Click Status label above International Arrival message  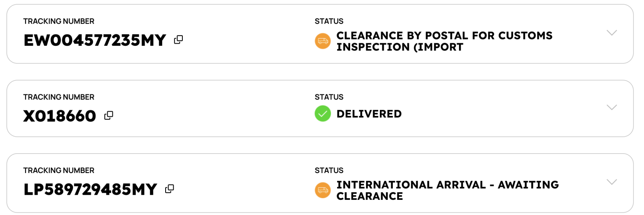[x=329, y=170]
